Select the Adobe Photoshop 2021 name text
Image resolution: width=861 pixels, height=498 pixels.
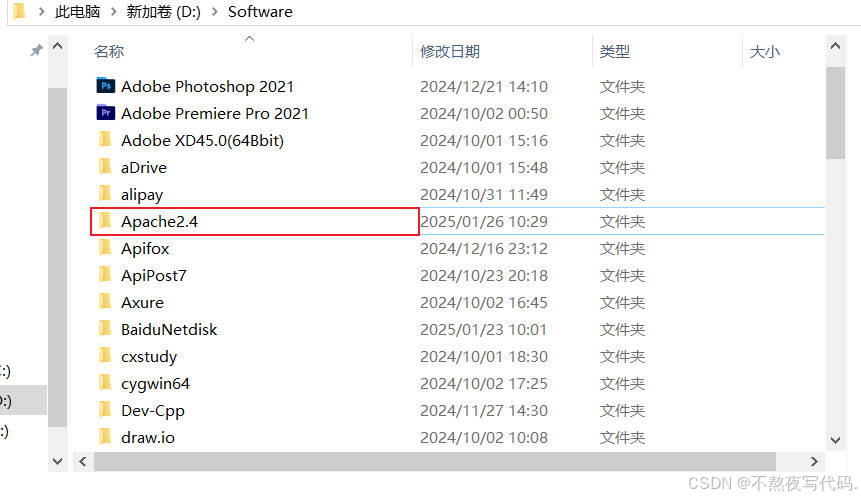tap(208, 86)
